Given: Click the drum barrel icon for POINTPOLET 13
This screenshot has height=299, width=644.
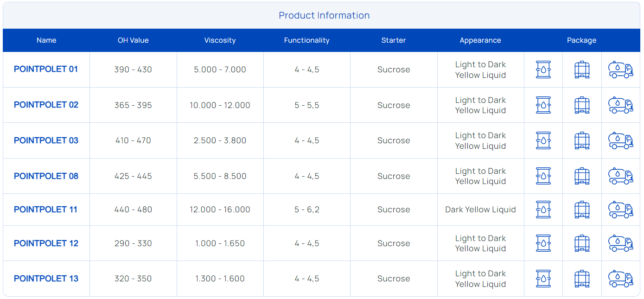Looking at the screenshot, I should pyautogui.click(x=543, y=279).
